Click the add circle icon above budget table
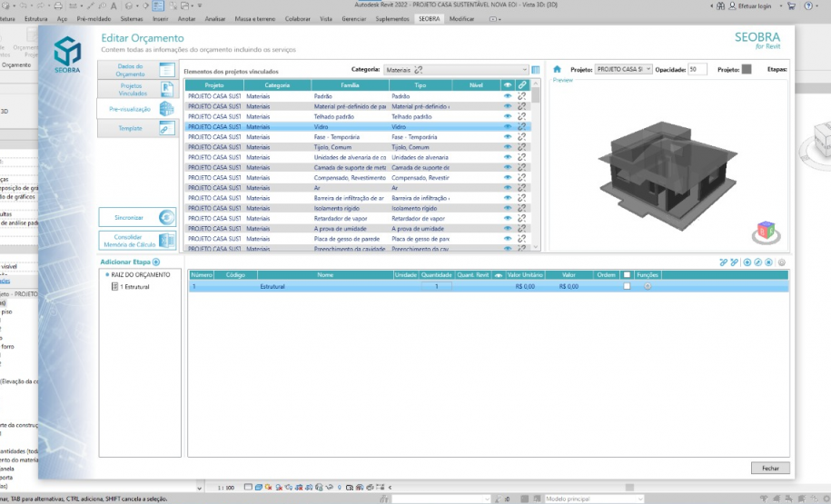 coord(747,262)
